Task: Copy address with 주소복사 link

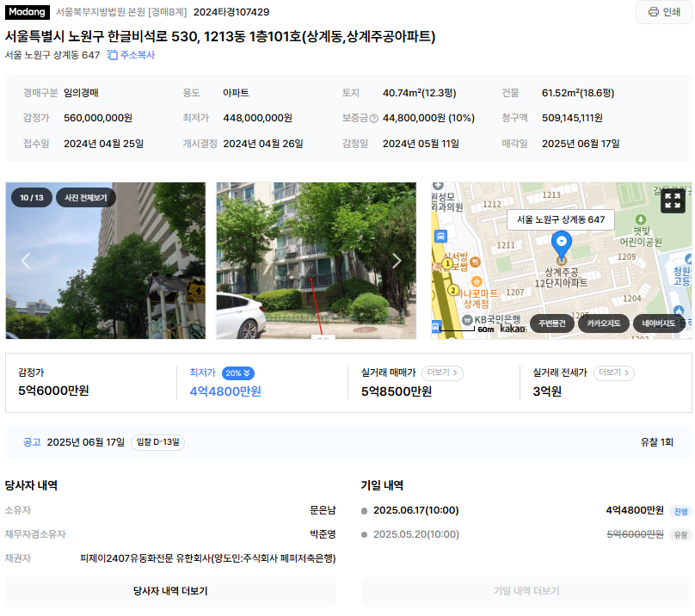Action: point(132,55)
